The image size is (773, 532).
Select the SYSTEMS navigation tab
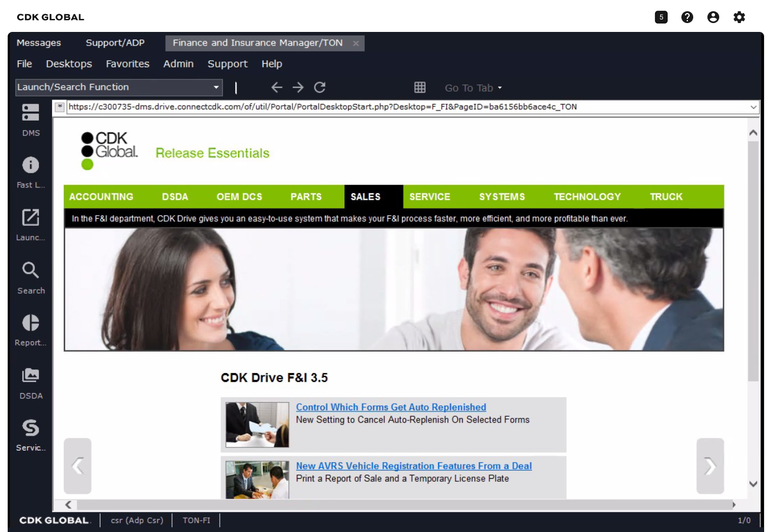(502, 197)
